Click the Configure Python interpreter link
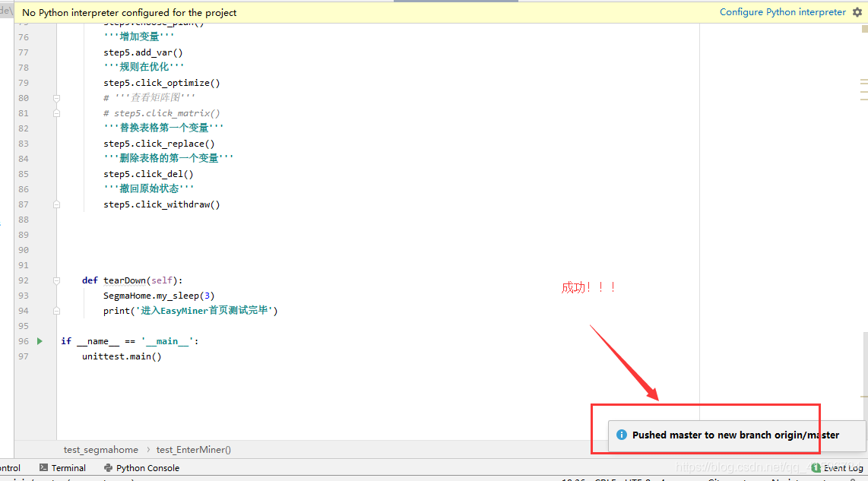The image size is (868, 481). (x=782, y=12)
